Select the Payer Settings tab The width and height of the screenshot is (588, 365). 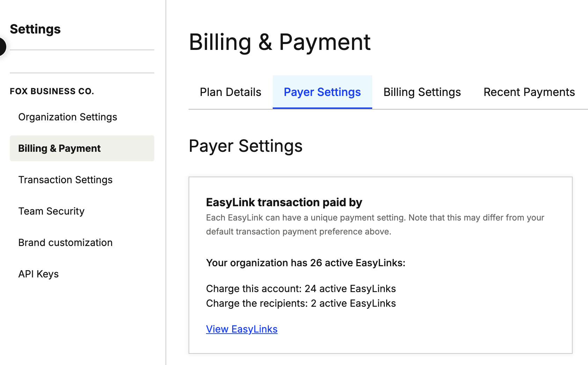(322, 92)
